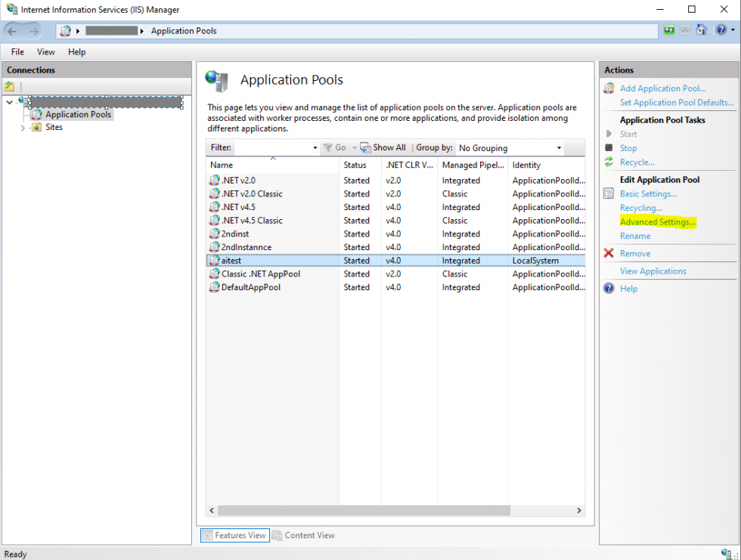Open Advanced Settings for aitest pool
The image size is (741, 560).
[x=656, y=221]
